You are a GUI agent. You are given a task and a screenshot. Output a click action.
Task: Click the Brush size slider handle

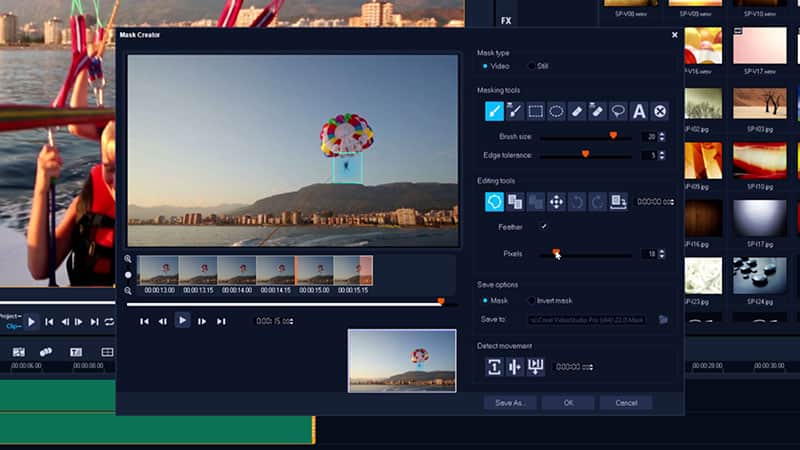613,136
